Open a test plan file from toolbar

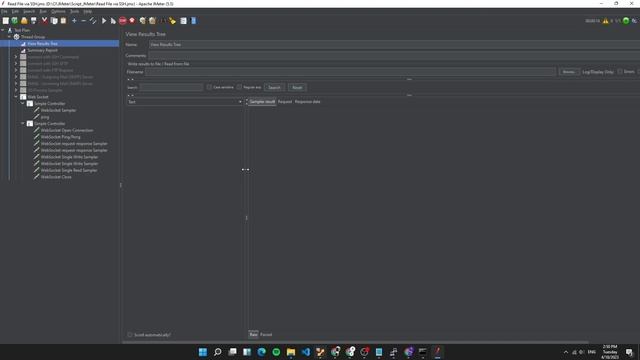(24, 21)
